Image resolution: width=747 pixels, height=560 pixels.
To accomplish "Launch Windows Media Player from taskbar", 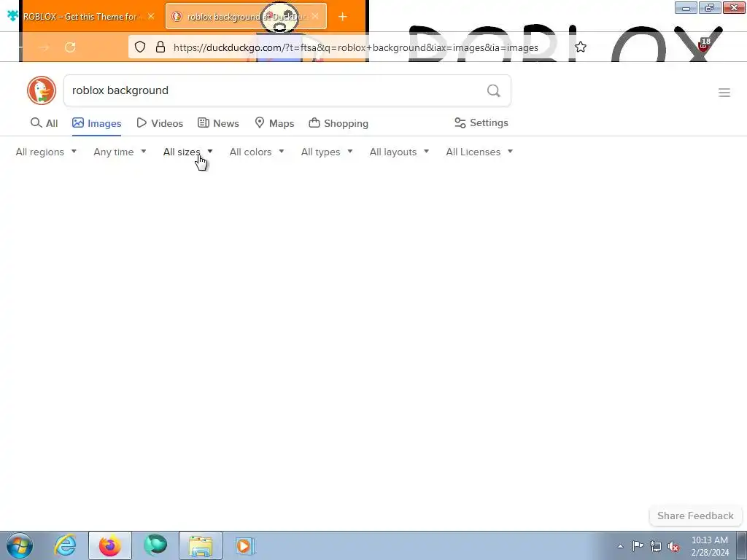I will (245, 545).
